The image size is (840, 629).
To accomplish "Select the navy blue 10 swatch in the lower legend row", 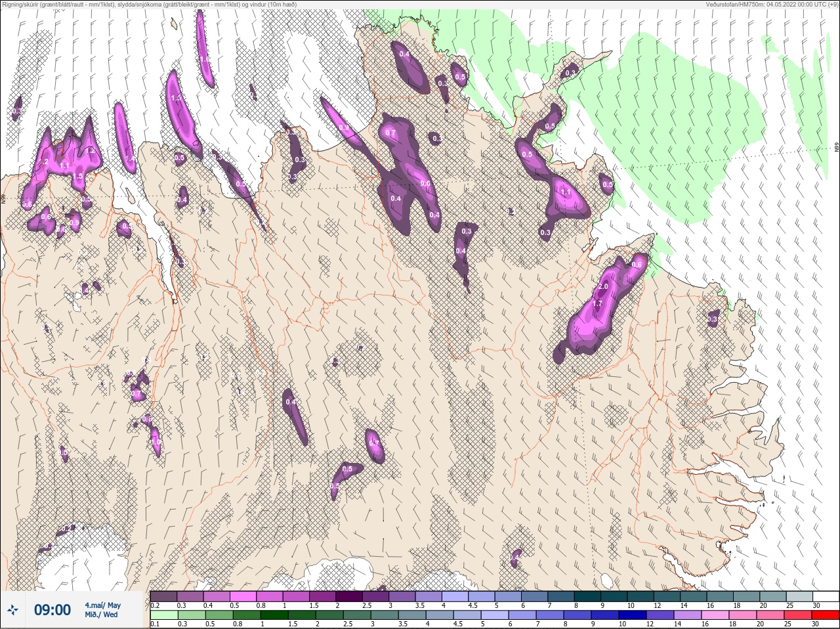I will [633, 615].
